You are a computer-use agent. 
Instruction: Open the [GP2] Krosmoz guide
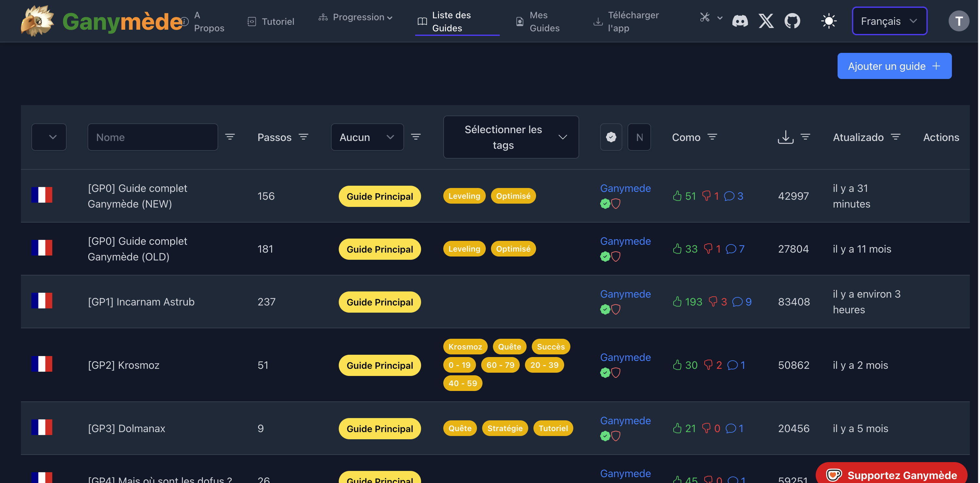[123, 365]
